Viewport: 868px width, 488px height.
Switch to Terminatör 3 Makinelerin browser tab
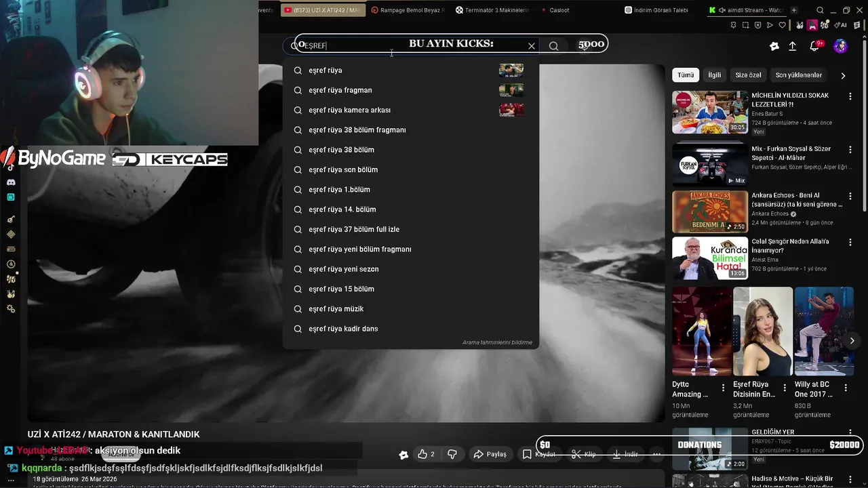click(492, 10)
